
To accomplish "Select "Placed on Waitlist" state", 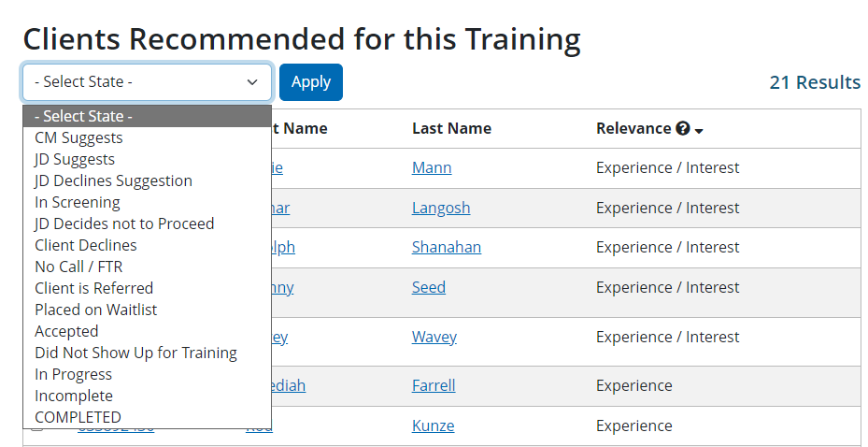I will [x=96, y=310].
